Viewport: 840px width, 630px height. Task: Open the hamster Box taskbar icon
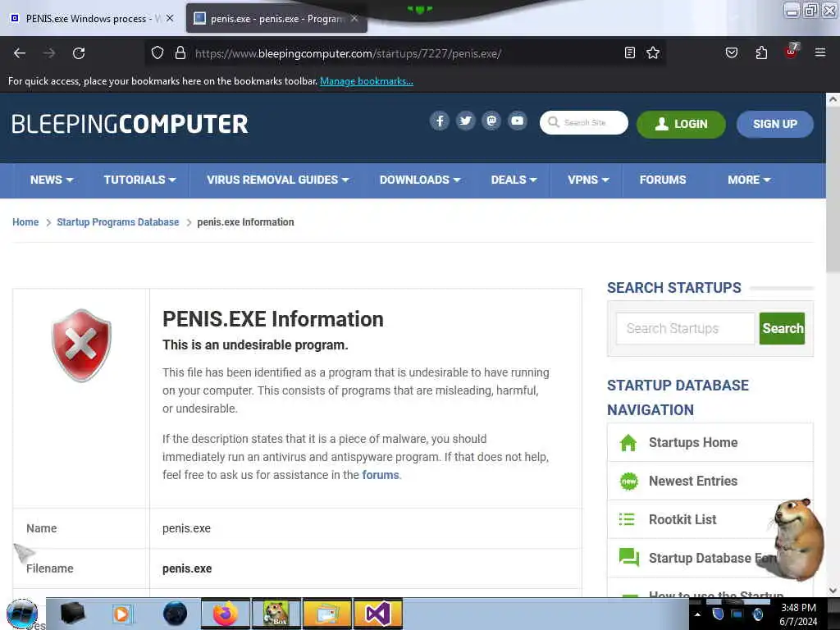[276, 614]
